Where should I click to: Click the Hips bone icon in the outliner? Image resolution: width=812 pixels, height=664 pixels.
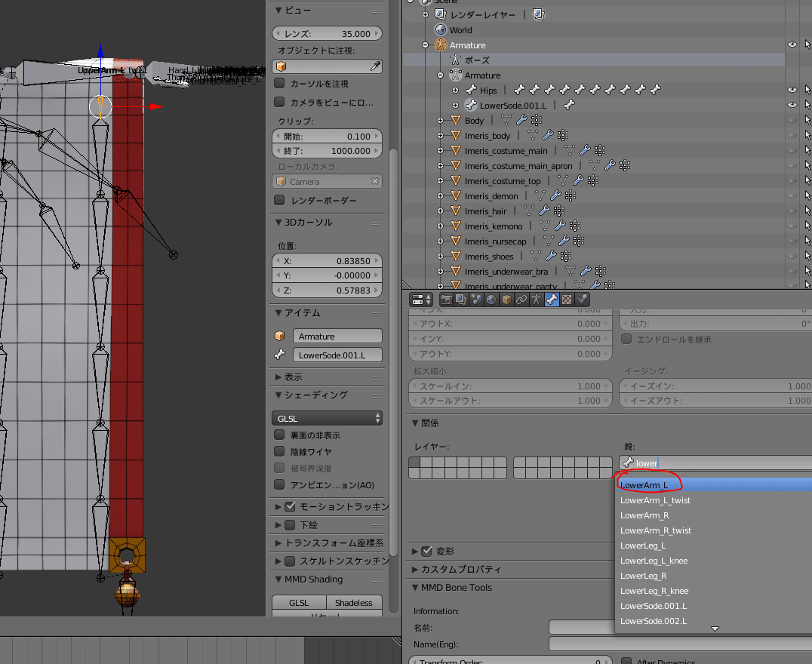[471, 90]
